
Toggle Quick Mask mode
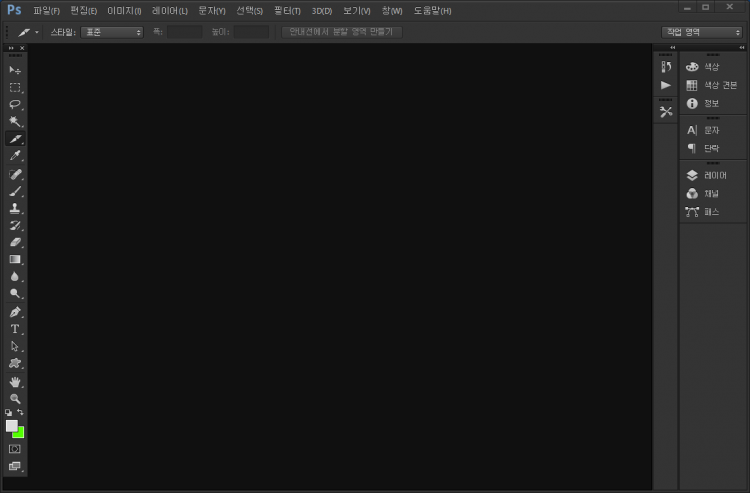[15, 449]
